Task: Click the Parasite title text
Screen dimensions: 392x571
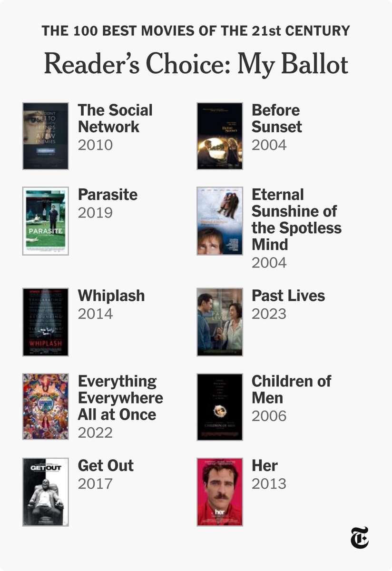Action: 108,195
